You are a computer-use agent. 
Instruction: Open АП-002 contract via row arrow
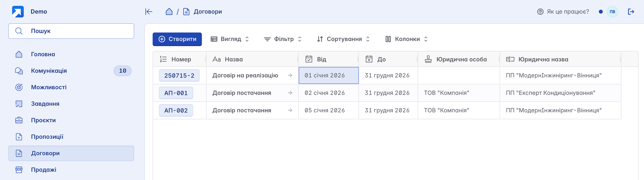tap(290, 110)
